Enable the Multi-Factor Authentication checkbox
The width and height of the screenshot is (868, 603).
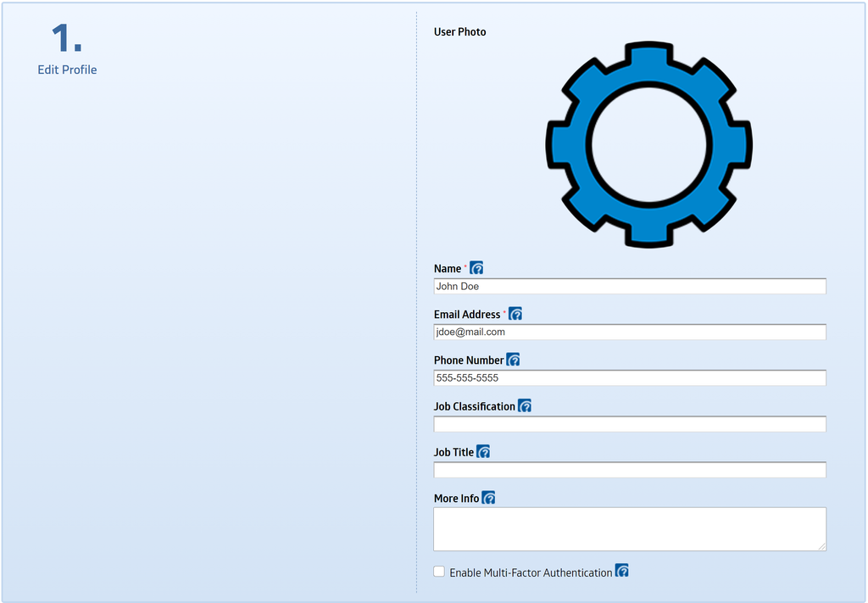point(439,572)
